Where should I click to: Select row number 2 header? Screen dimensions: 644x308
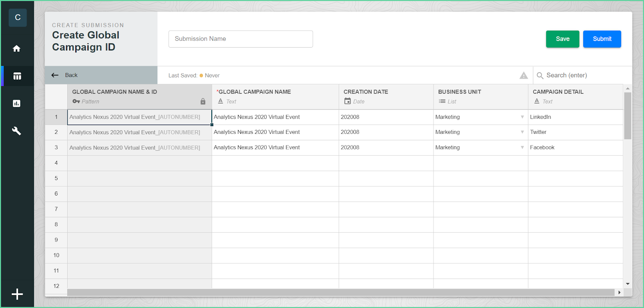pyautogui.click(x=56, y=132)
